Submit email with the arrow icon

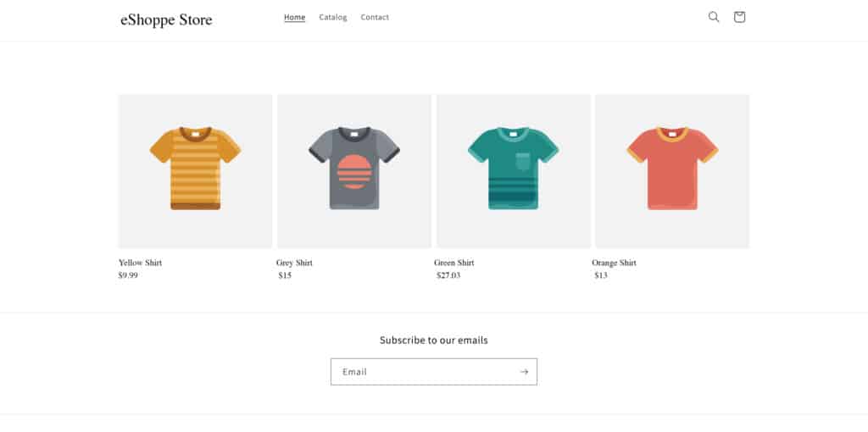click(524, 372)
